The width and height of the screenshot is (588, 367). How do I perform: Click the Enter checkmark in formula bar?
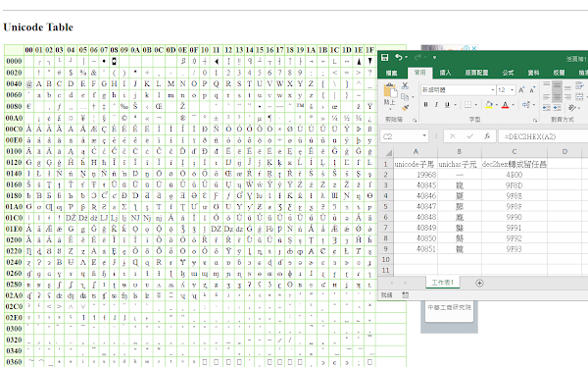[x=469, y=136]
